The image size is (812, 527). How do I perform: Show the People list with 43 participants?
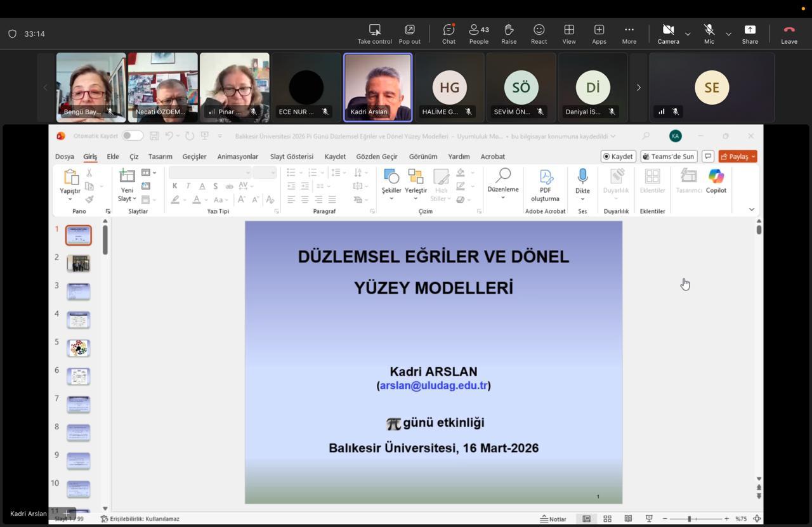coord(479,34)
